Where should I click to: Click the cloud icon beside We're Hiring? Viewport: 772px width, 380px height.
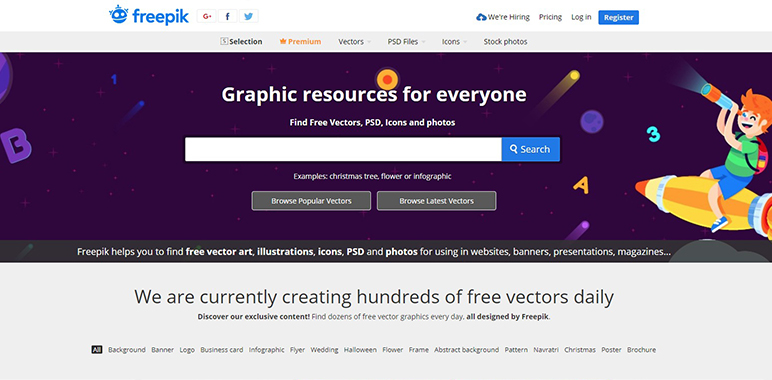tap(481, 17)
